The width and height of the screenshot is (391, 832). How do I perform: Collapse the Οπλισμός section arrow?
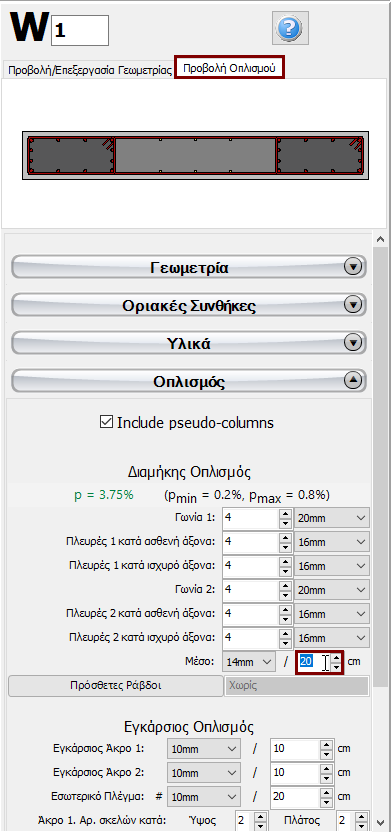353,380
